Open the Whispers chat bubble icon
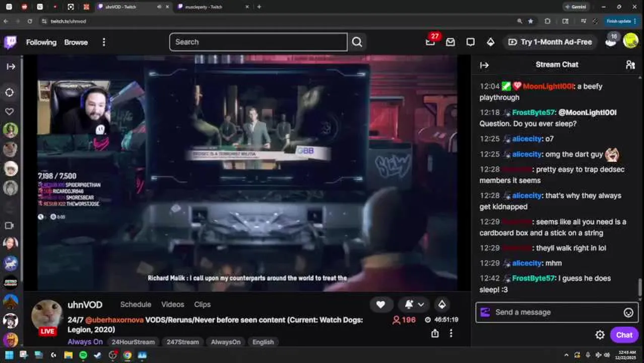The image size is (644, 363). (x=470, y=42)
